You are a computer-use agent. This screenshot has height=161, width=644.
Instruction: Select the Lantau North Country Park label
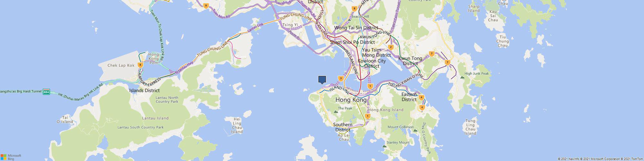click(x=167, y=99)
